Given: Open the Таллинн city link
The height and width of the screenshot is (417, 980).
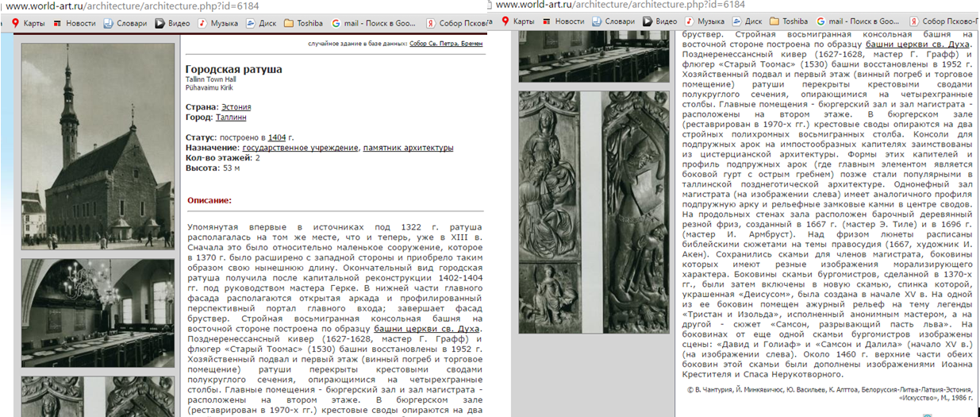Looking at the screenshot, I should coord(231,117).
